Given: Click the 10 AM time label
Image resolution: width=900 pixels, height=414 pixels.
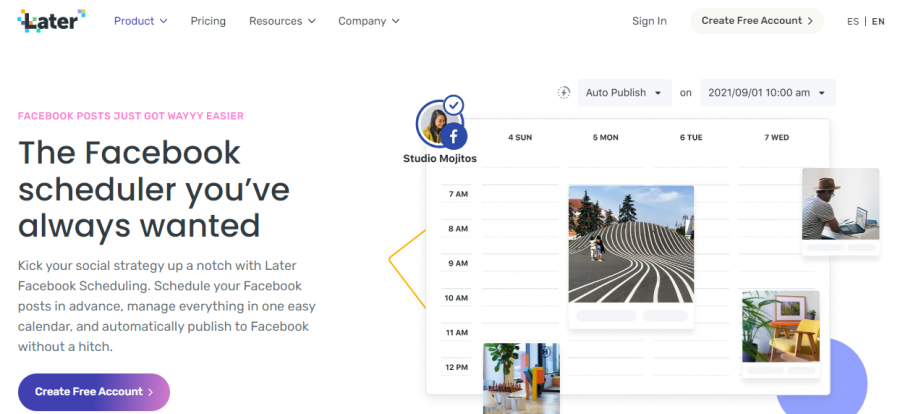Looking at the screenshot, I should [x=456, y=298].
